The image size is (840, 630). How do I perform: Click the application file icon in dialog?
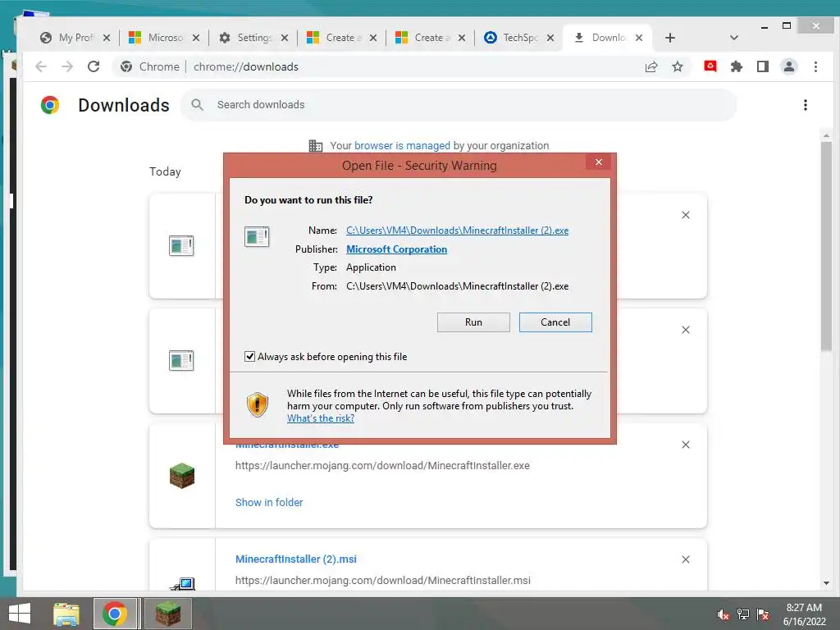click(x=257, y=236)
